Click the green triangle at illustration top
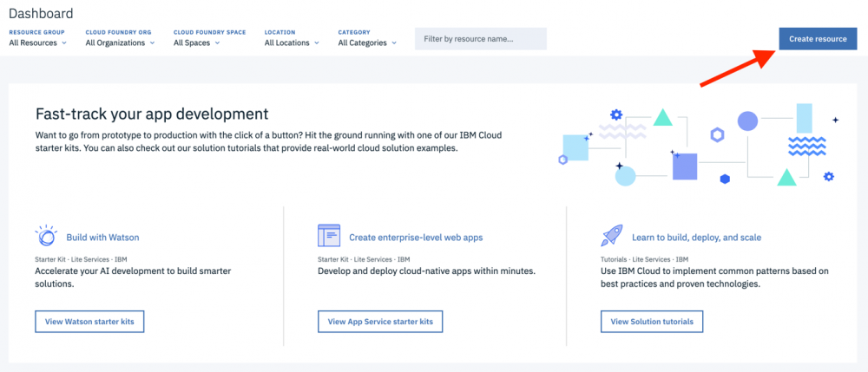 point(663,117)
